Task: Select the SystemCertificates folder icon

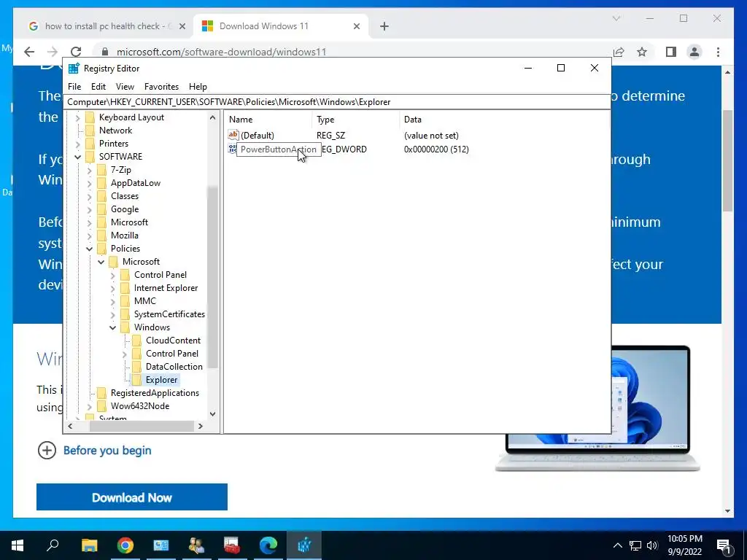Action: 125,314
